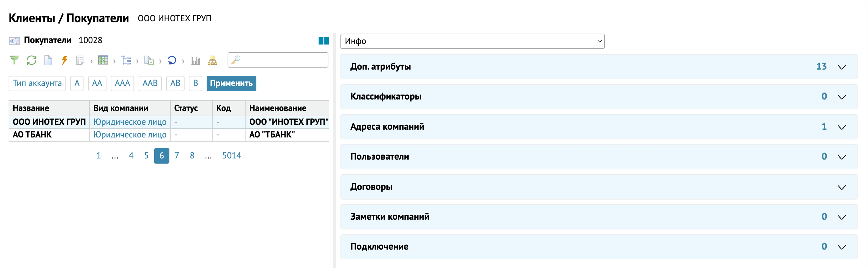Click the blank new document icon
This screenshot has width=868, height=268.
(x=48, y=60)
